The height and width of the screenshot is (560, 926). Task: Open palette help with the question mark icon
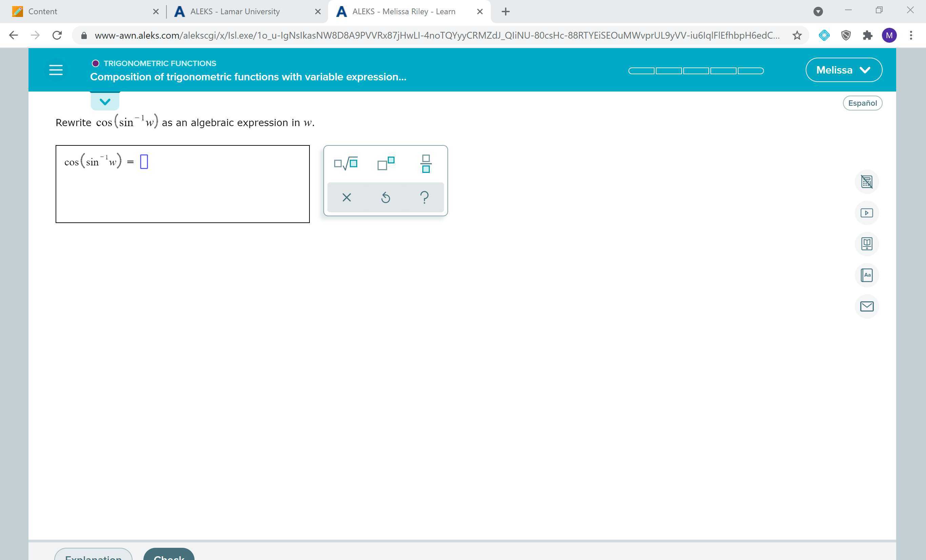click(424, 197)
